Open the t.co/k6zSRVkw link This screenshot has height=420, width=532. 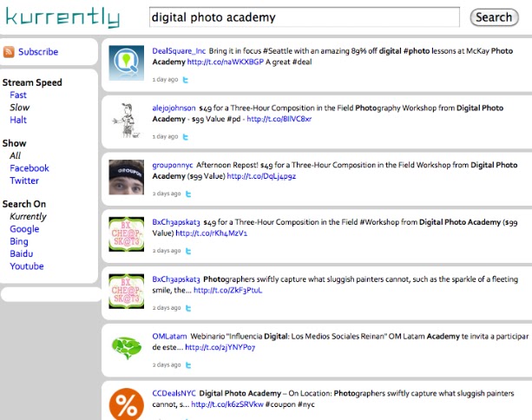[x=227, y=404]
